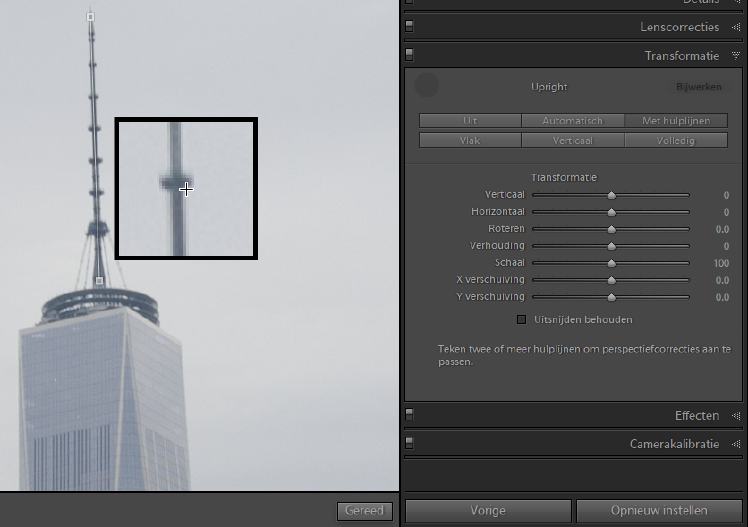
Task: Select the guide handle at spire base
Action: (x=99, y=281)
